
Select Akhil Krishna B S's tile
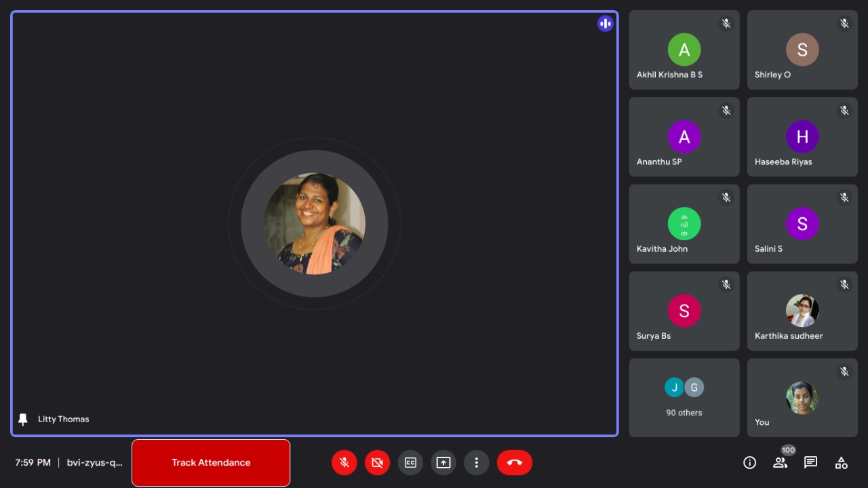click(684, 50)
